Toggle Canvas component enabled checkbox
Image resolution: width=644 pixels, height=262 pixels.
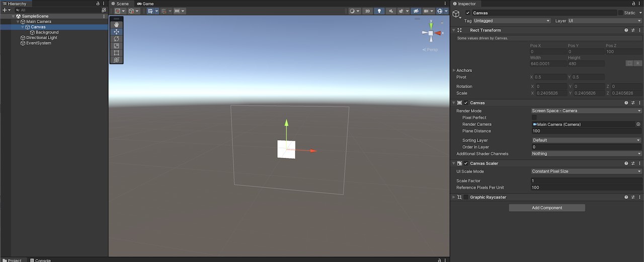click(x=466, y=103)
